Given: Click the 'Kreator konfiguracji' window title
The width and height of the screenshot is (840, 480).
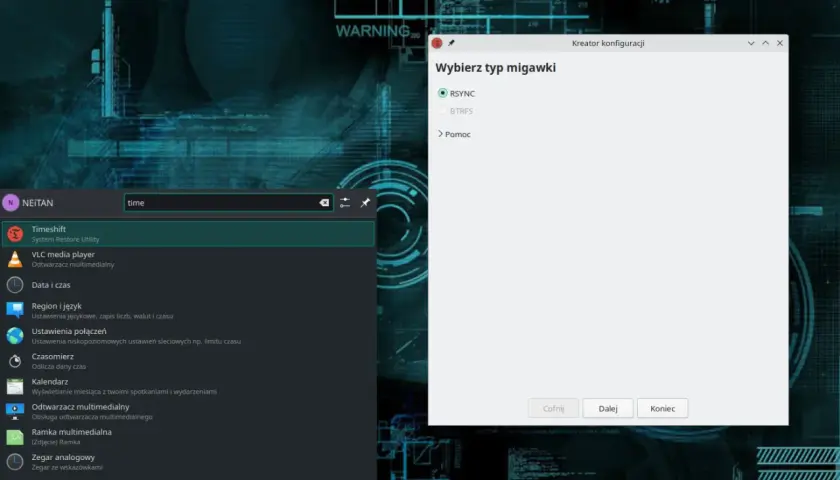Looking at the screenshot, I should 608,43.
